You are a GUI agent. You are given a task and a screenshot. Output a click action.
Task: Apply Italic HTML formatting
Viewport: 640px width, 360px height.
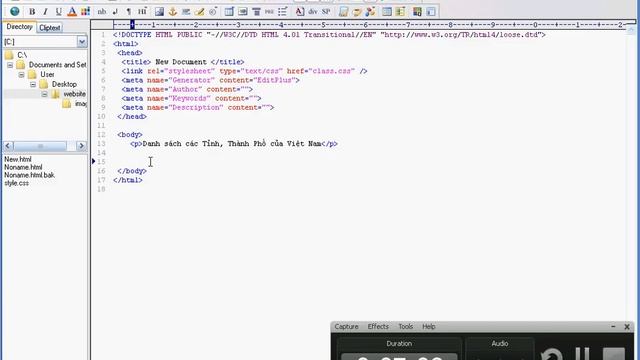[45, 12]
